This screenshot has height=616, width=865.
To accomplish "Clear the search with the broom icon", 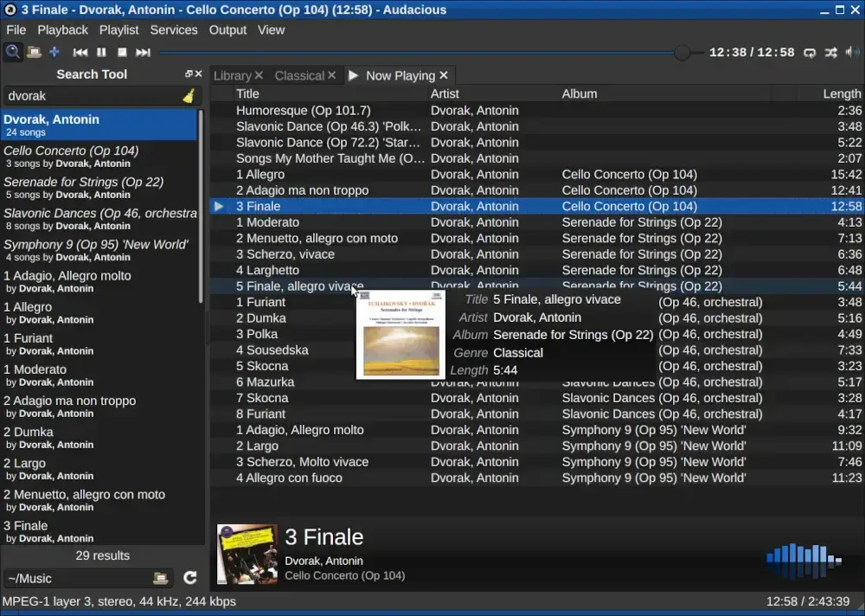I will pos(189,96).
